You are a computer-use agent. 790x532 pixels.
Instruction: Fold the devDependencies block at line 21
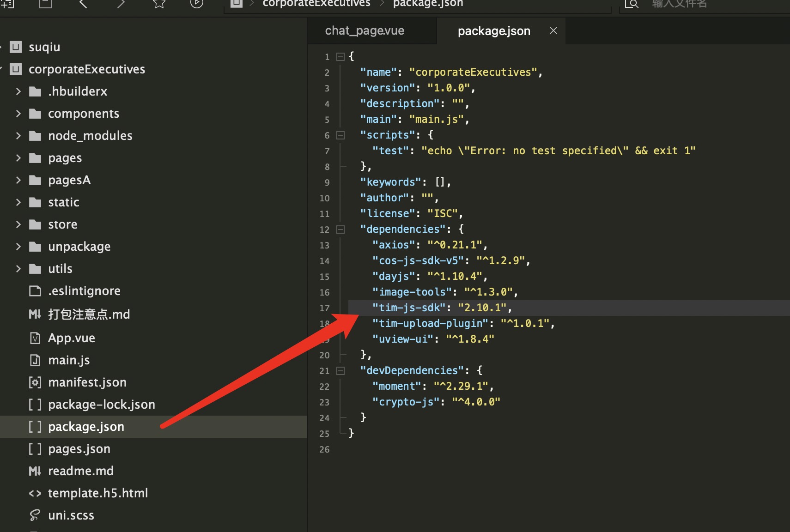tap(340, 371)
